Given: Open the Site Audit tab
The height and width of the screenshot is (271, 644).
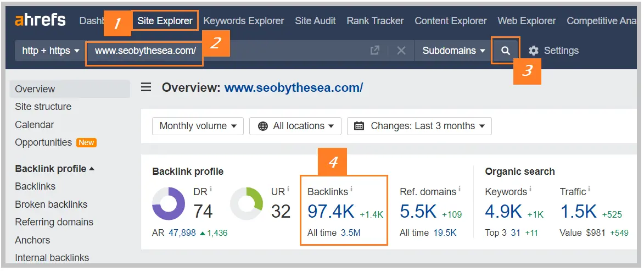Looking at the screenshot, I should tap(316, 20).
